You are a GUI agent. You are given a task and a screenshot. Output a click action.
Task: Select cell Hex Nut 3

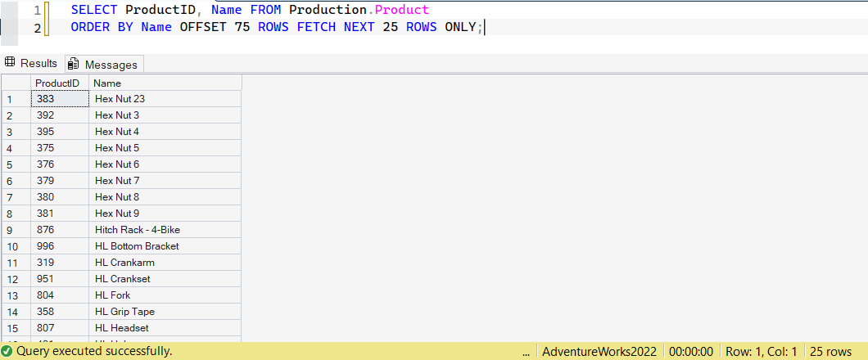tap(165, 115)
